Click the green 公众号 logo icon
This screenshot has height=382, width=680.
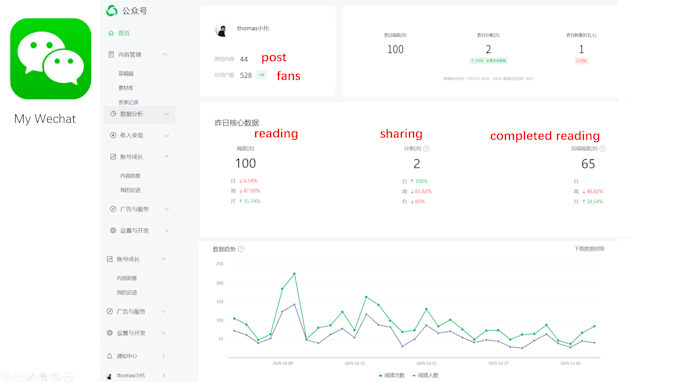(111, 10)
